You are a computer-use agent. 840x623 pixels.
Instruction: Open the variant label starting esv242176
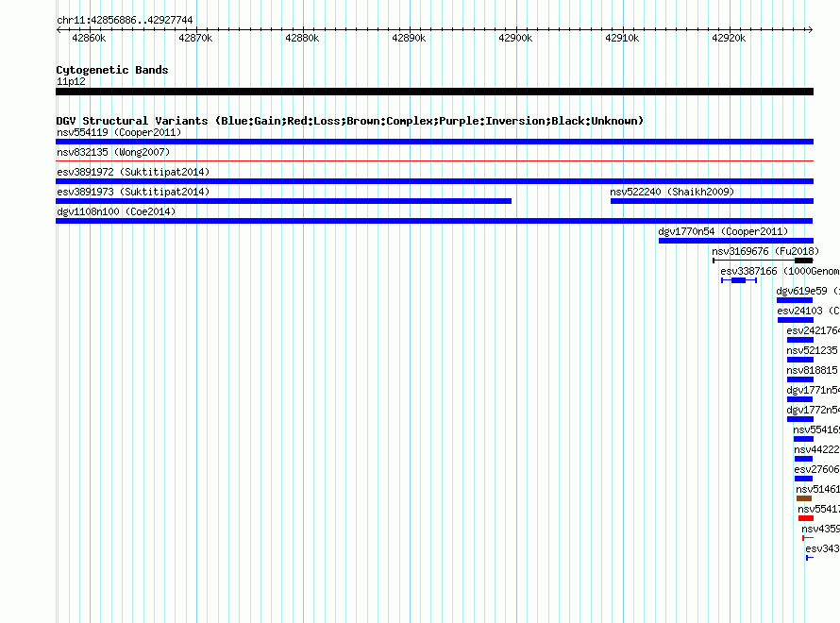tap(813, 330)
